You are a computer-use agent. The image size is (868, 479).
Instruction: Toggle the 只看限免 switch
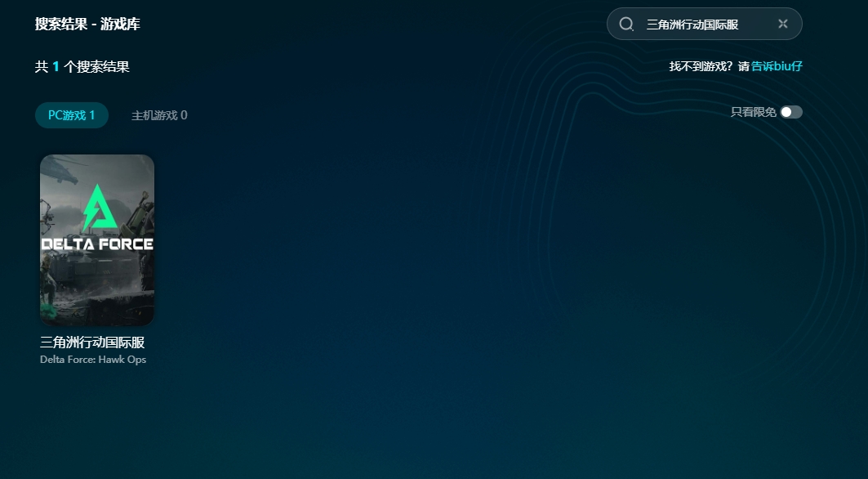[x=791, y=112]
